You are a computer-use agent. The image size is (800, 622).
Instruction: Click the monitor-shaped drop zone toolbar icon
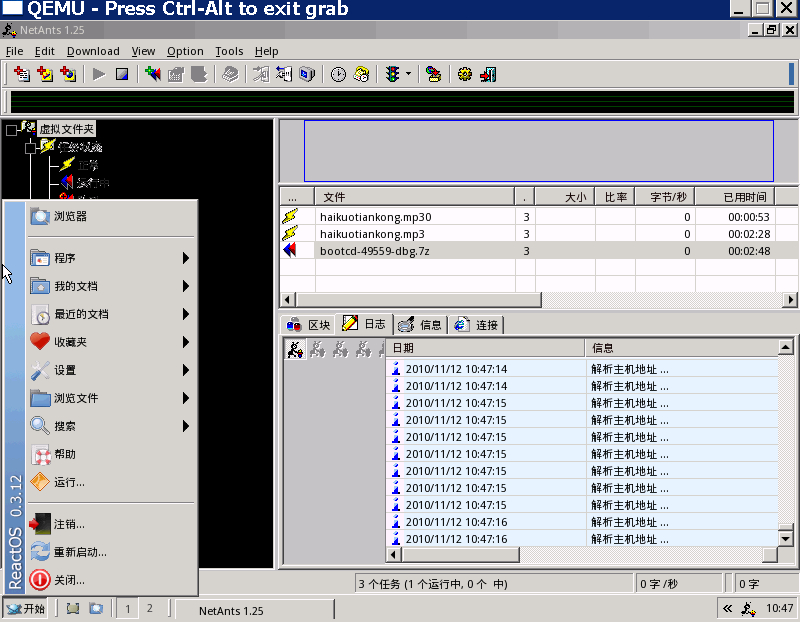(307, 74)
